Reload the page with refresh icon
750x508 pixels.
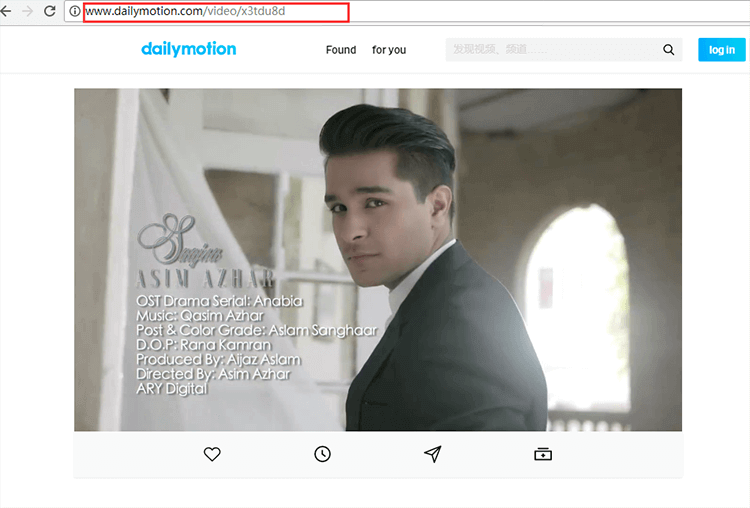click(50, 11)
